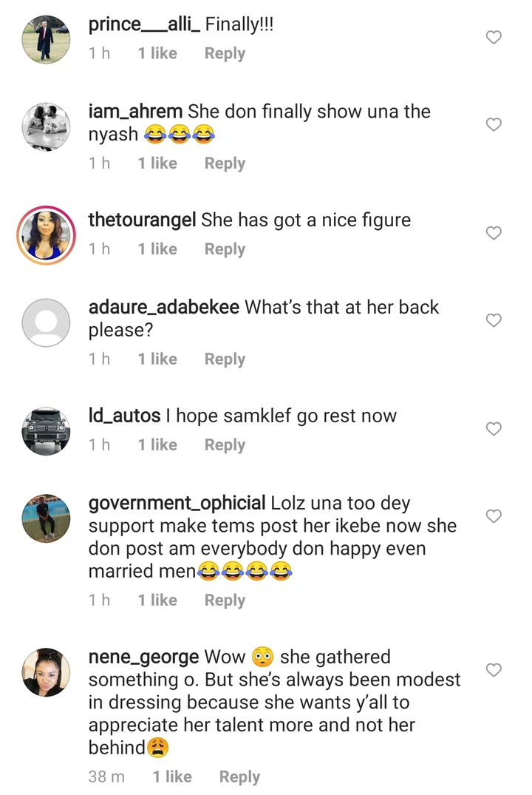View likes on ld_autos comment

[x=157, y=445]
